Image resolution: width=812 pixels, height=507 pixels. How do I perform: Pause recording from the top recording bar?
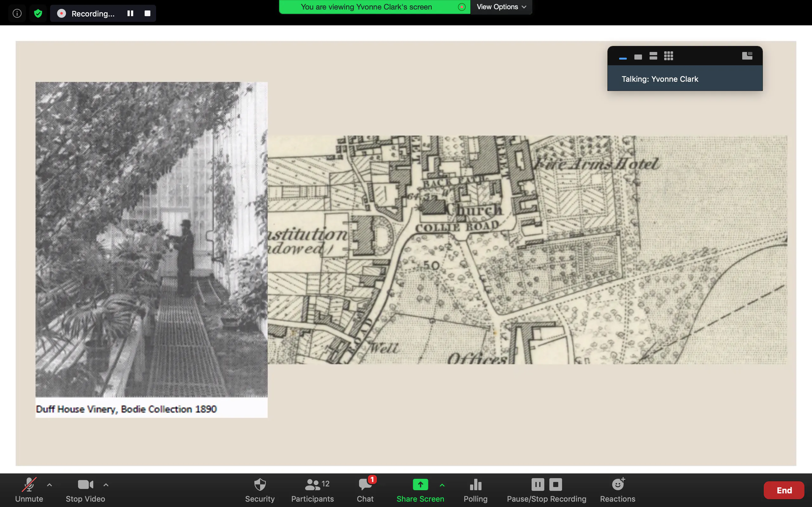click(130, 13)
